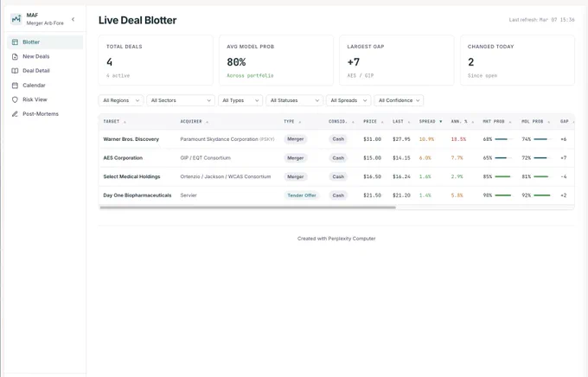The width and height of the screenshot is (588, 377).
Task: Sort by Mkt Prob column
Action: coord(497,122)
